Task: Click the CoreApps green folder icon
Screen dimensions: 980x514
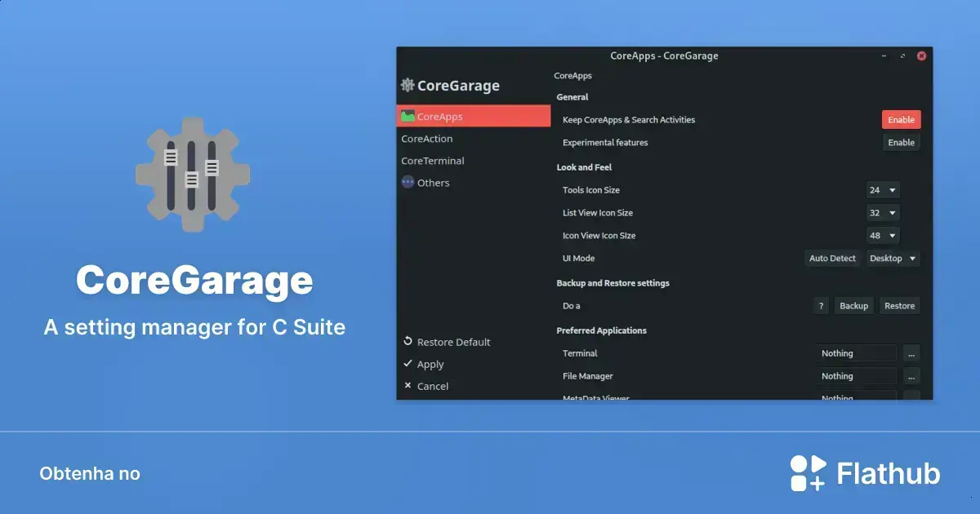Action: 408,117
